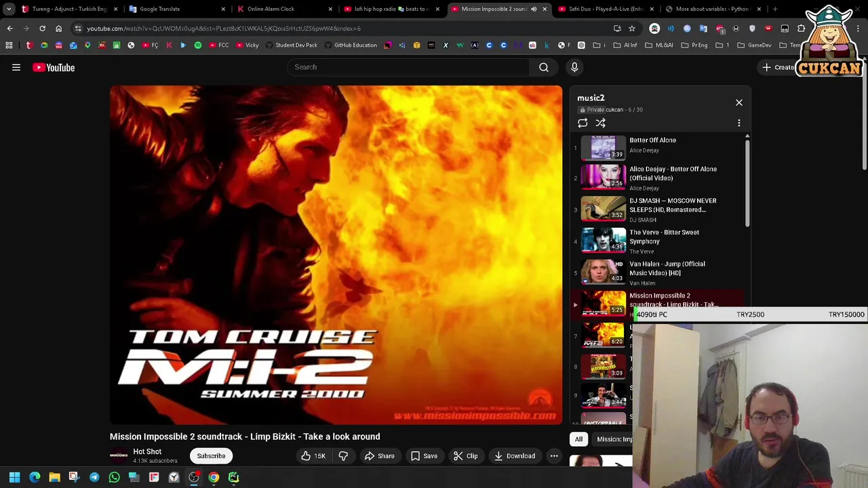The height and width of the screenshot is (488, 868).
Task: Play The Verve Bitter Sweet Symphony
Action: [x=658, y=241]
